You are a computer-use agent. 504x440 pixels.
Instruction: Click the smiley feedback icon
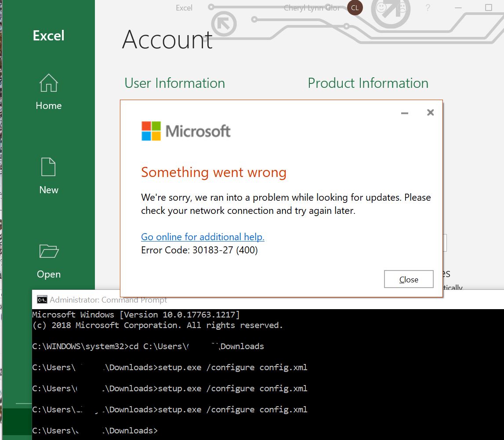click(x=381, y=7)
